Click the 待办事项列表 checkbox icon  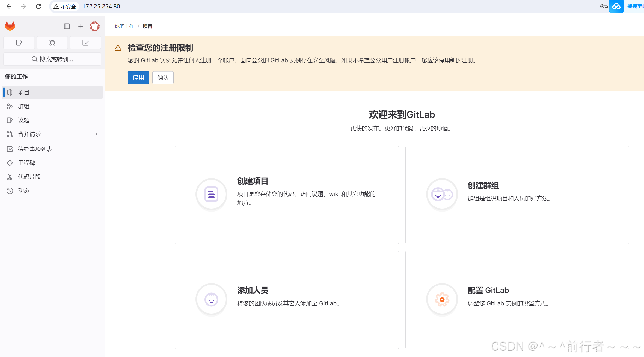point(10,149)
